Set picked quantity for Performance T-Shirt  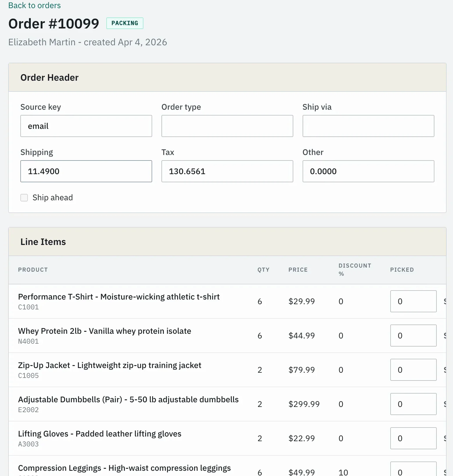pos(414,301)
